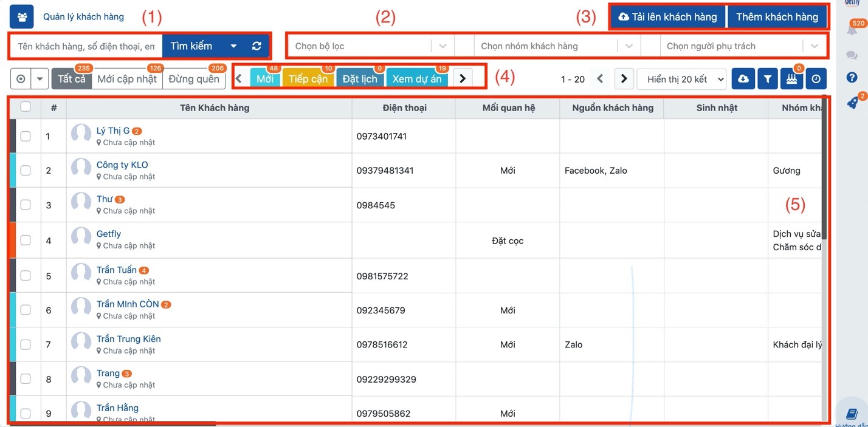The height and width of the screenshot is (427, 868).
Task: Click the clock history icon
Action: [x=816, y=79]
